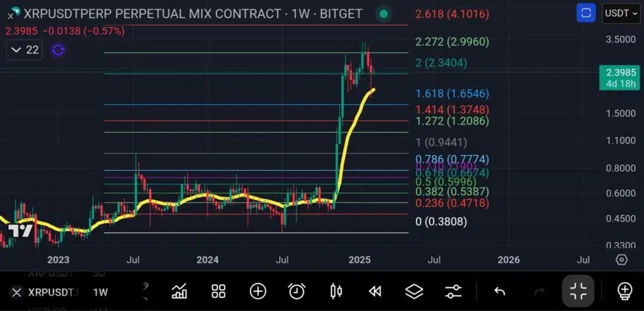Viewport: 644px width, 311px height.
Task: Click the 2025 label on time axis
Action: coord(359,259)
